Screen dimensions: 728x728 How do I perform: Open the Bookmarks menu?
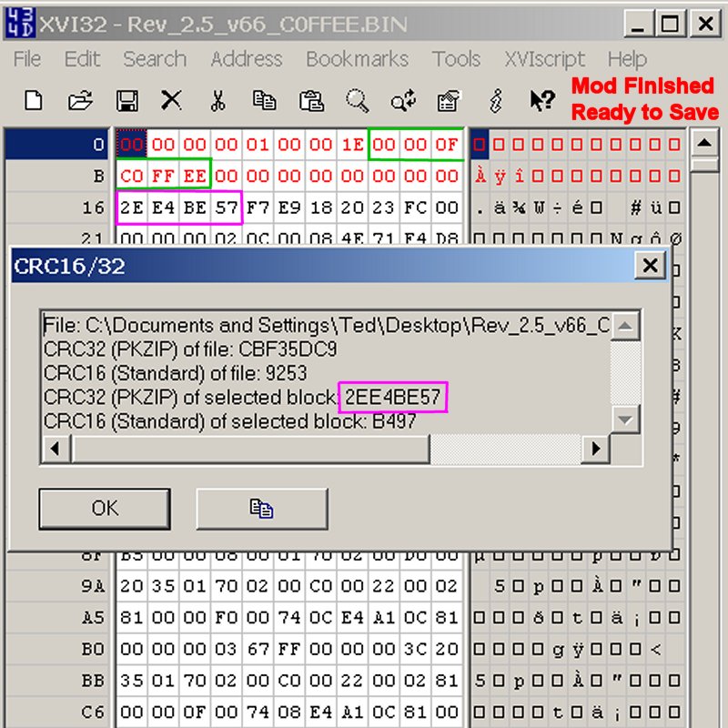click(x=357, y=59)
